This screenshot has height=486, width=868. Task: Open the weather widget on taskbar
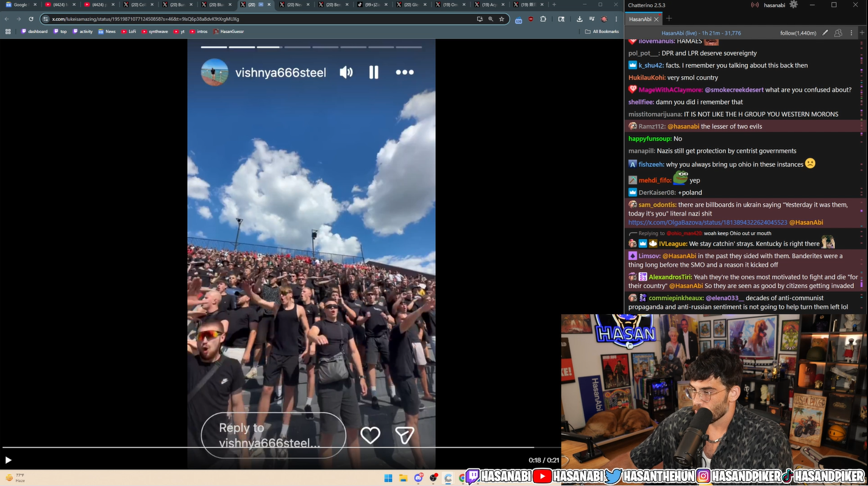(16, 478)
